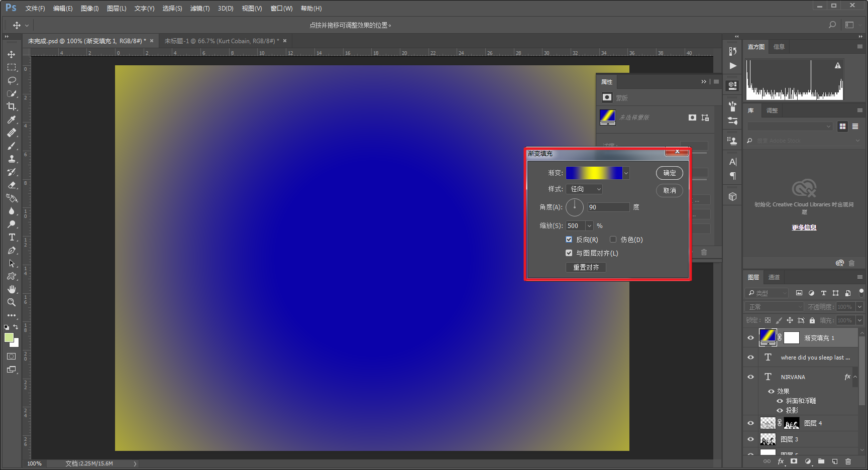Toggle the 反向(R) reverse checkbox

coord(569,240)
